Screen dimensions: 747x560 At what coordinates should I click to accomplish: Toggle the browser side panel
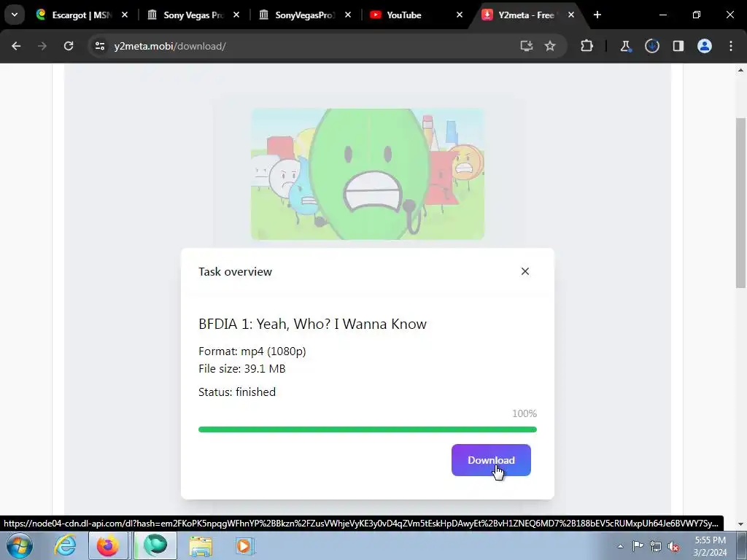point(678,46)
